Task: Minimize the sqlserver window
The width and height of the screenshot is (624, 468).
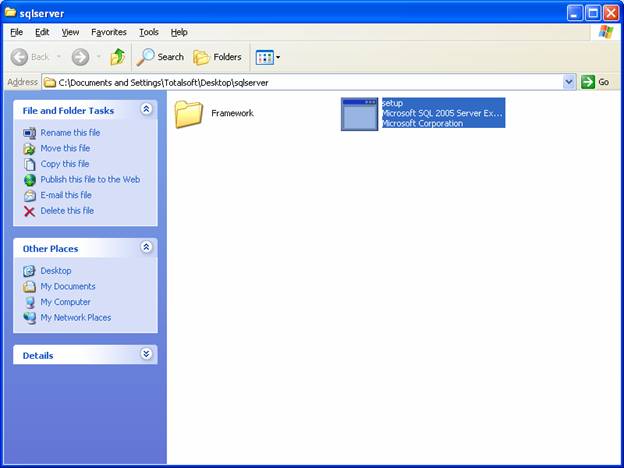Action: (x=574, y=13)
